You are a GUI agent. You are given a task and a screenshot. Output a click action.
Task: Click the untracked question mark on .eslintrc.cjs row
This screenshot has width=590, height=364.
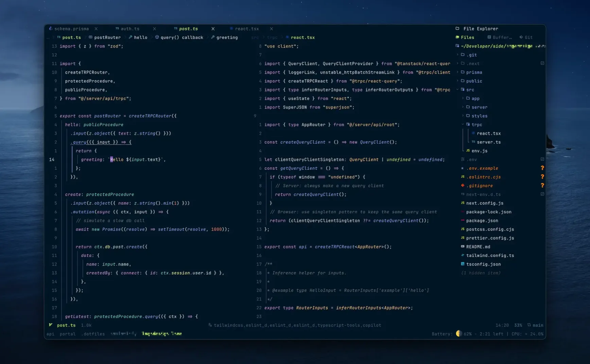(x=542, y=177)
